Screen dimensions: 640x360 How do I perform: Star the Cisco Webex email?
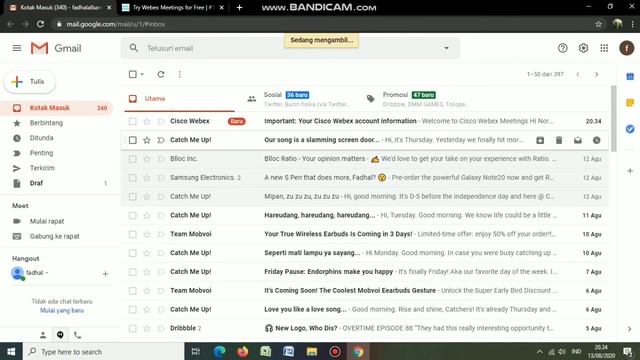point(147,121)
